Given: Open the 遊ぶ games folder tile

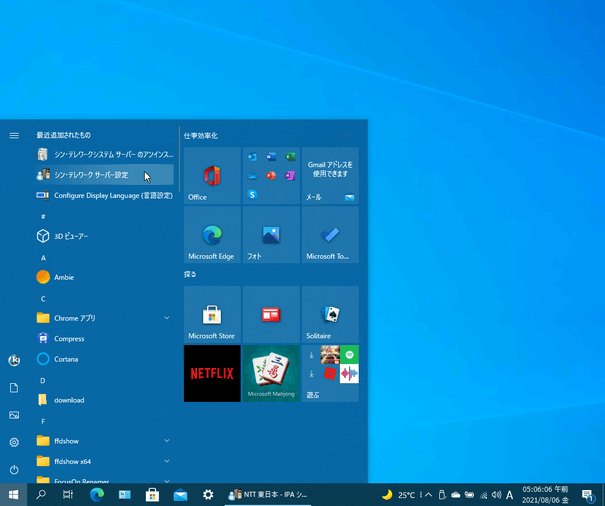Looking at the screenshot, I should [x=330, y=374].
